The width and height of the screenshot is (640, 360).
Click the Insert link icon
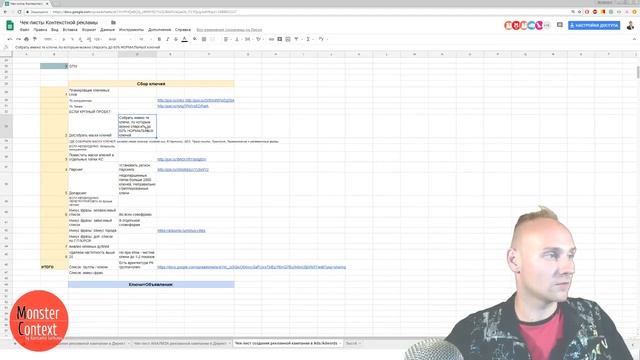pyautogui.click(x=271, y=39)
